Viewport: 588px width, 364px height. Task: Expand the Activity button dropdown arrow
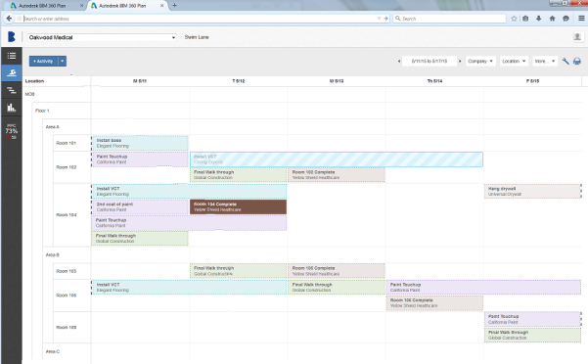point(63,61)
